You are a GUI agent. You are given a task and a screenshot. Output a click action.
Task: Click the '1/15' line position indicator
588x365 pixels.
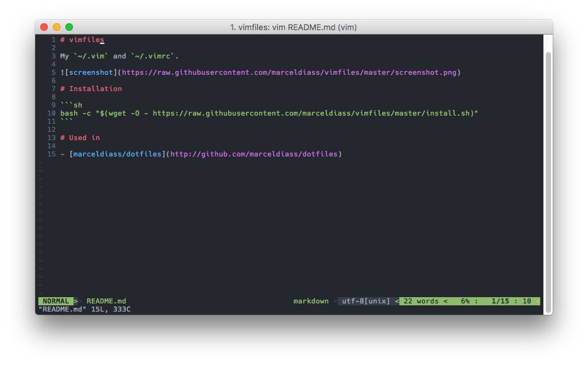(x=501, y=302)
